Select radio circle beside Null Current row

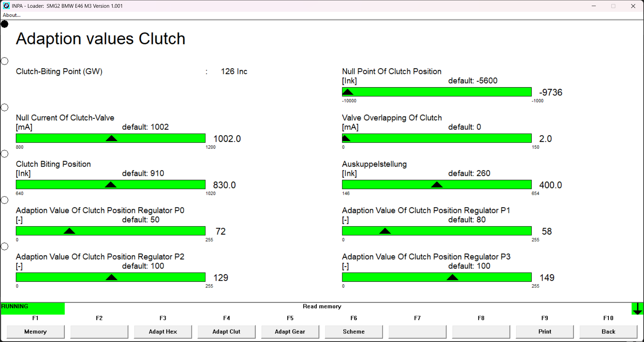click(x=4, y=107)
